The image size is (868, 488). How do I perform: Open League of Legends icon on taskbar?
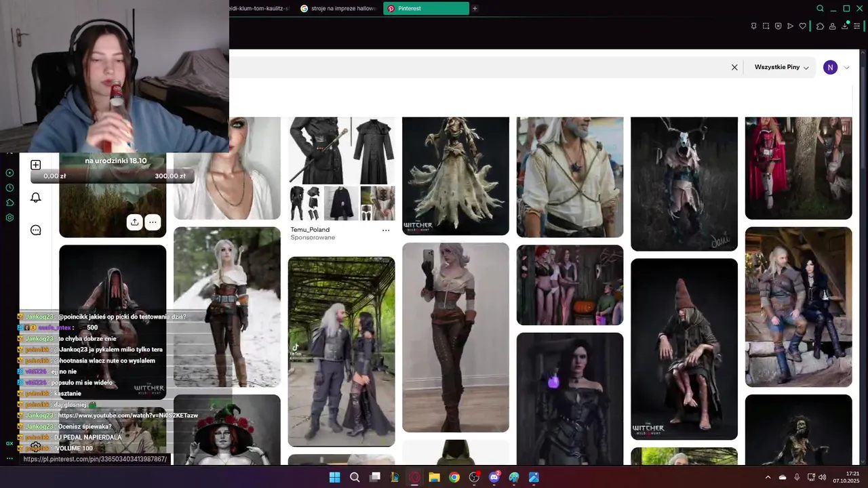pyautogui.click(x=395, y=477)
